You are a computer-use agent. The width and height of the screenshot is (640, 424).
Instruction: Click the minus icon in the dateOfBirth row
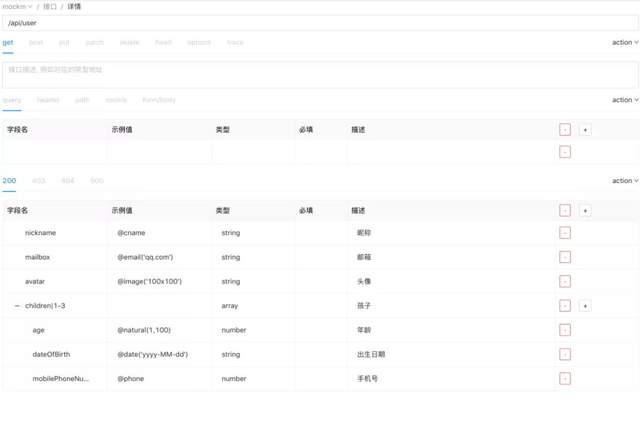(x=565, y=354)
